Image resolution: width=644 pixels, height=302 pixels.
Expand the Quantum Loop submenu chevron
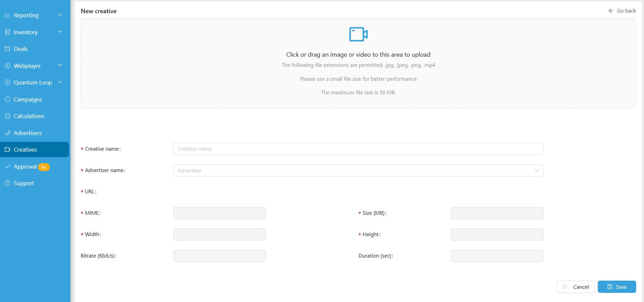tap(60, 82)
